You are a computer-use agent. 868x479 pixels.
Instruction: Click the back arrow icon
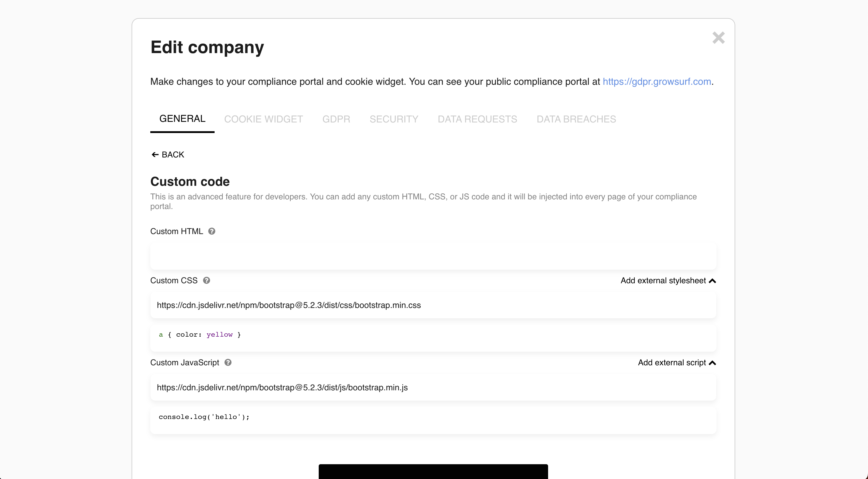[x=155, y=155]
